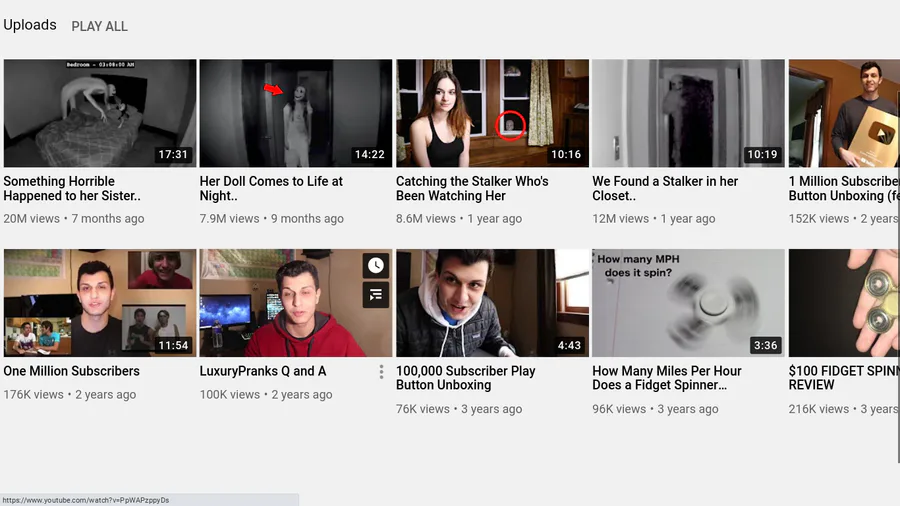
Task: Click the 10:19 duration badge
Action: [x=762, y=154]
